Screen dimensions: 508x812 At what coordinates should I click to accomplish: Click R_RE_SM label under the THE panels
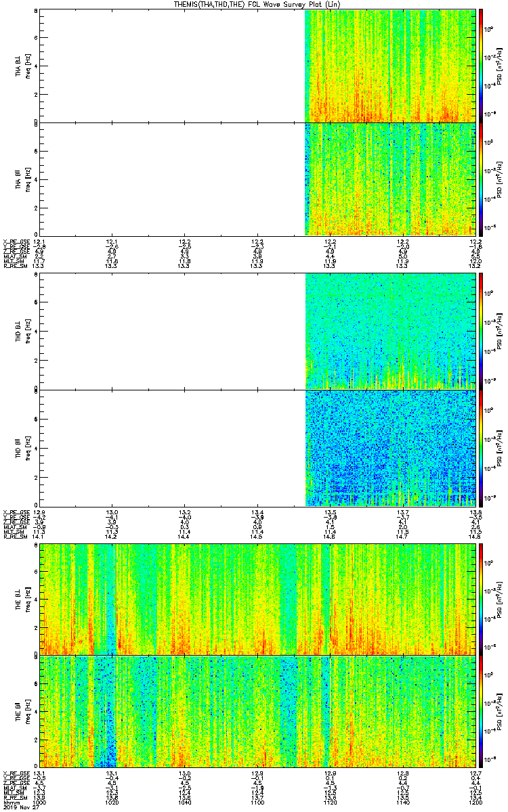coord(14,797)
